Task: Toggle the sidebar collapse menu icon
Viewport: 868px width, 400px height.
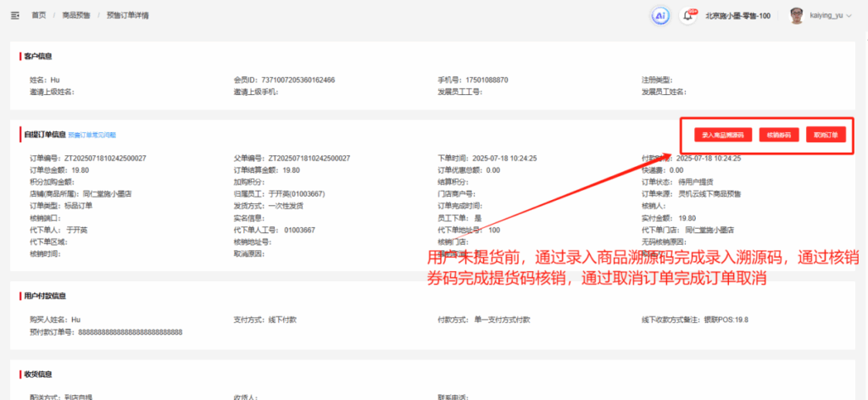Action: (14, 15)
